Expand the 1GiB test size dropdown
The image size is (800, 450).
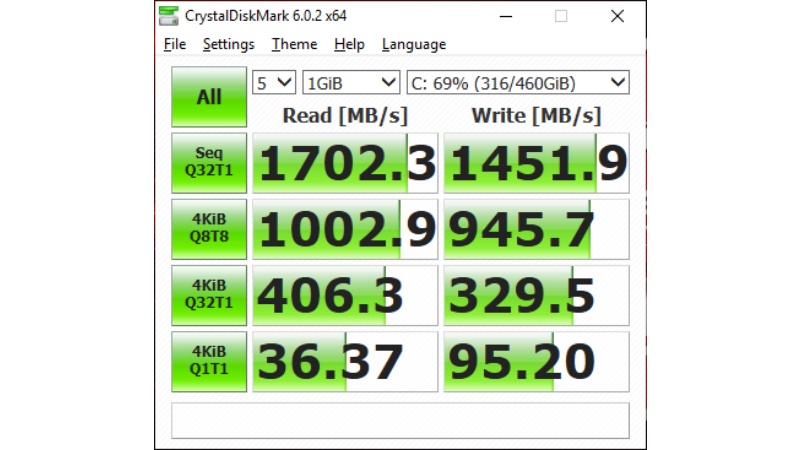tap(351, 83)
